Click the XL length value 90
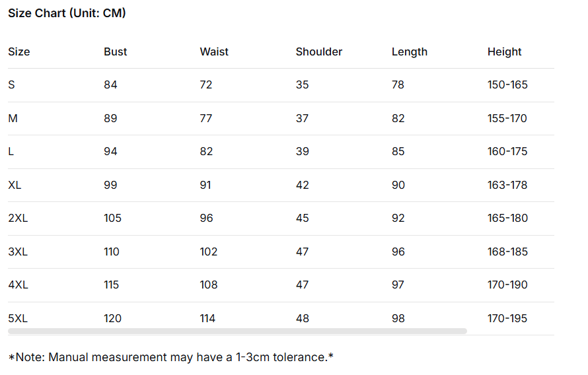588x375 pixels. pyautogui.click(x=398, y=185)
